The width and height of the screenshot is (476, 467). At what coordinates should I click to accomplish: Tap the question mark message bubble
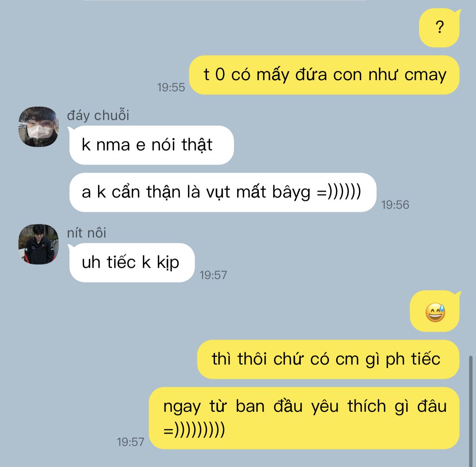439,28
